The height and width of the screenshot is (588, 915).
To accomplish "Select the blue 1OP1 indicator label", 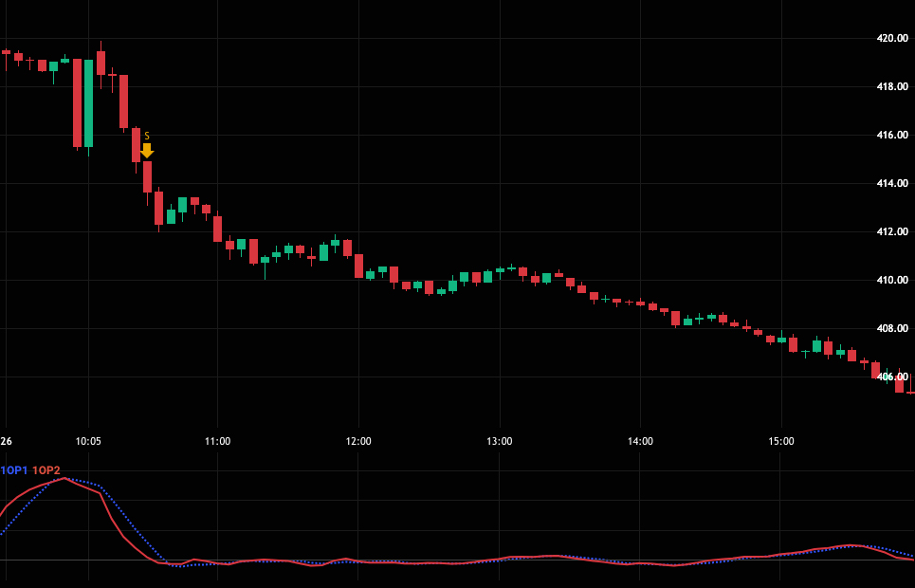I will pyautogui.click(x=14, y=470).
